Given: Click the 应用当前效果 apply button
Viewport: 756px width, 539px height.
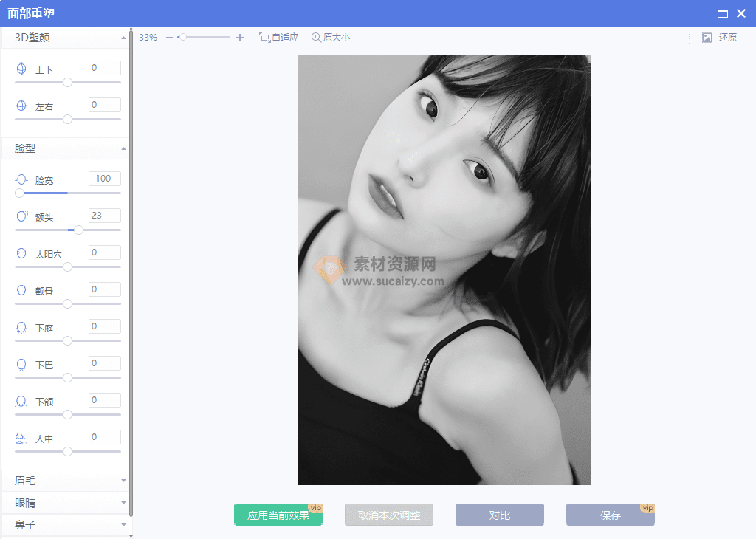Looking at the screenshot, I should click(x=278, y=514).
